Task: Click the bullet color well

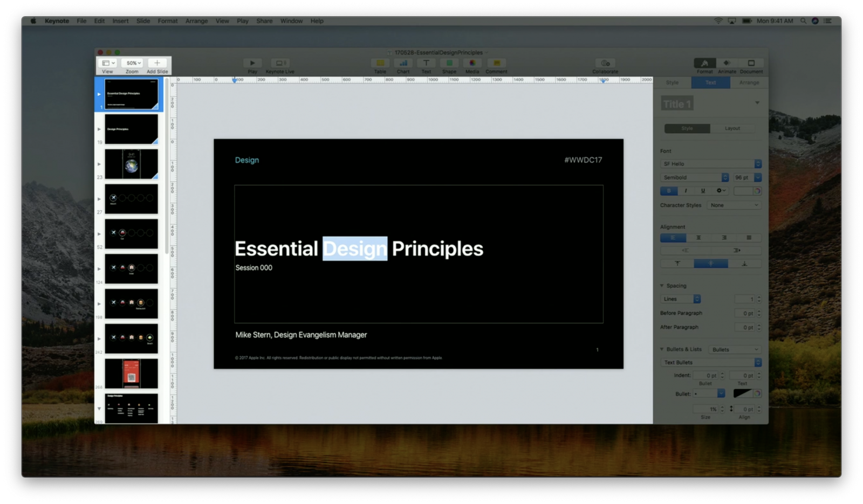Action: (742, 393)
